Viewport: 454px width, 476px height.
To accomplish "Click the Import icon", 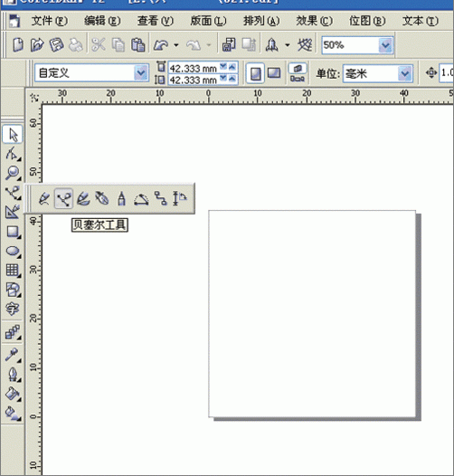I will pyautogui.click(x=229, y=45).
